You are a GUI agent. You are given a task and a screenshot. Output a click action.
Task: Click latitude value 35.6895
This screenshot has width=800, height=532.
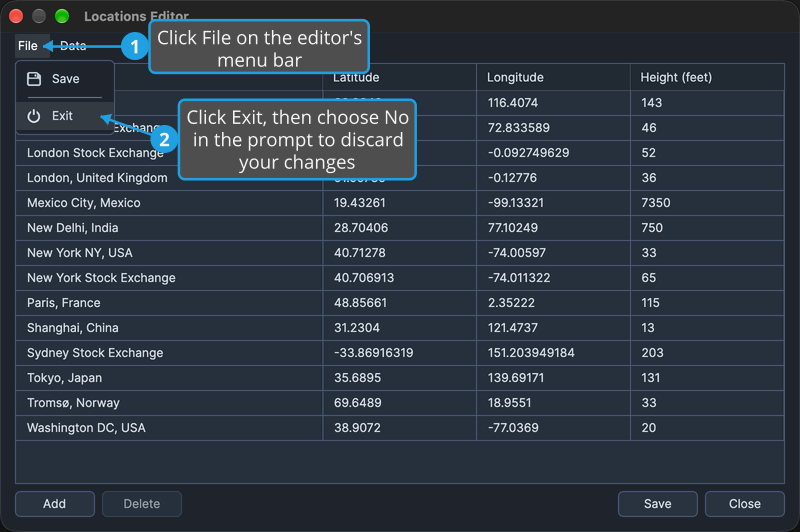(358, 378)
